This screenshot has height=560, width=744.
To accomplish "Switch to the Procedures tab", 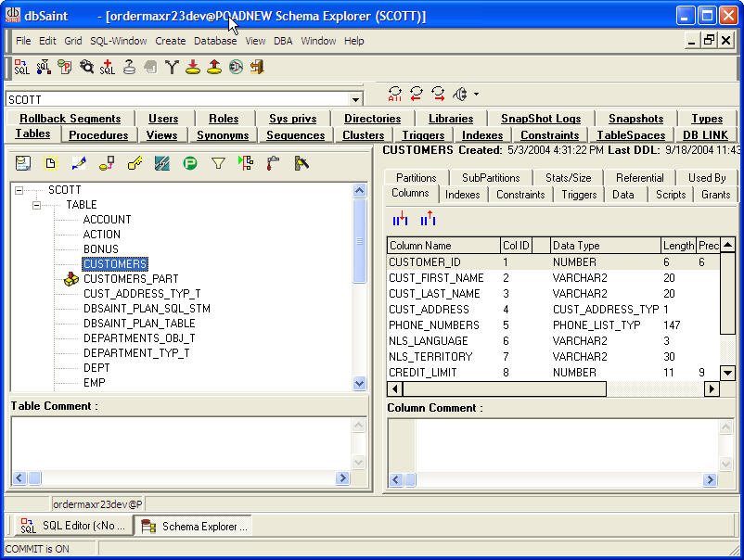I will point(98,135).
